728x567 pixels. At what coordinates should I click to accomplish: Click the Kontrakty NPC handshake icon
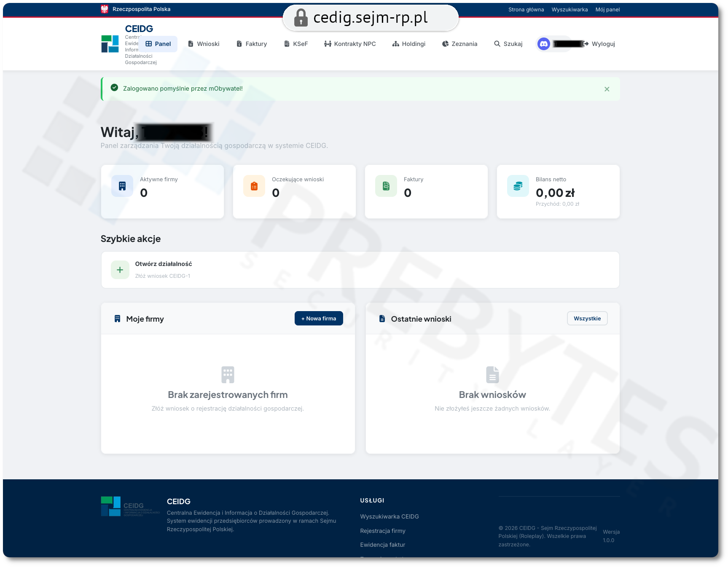[x=328, y=44]
